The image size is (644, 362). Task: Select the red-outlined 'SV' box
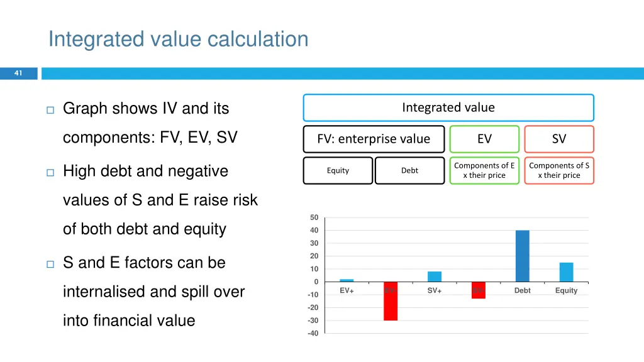(x=558, y=139)
